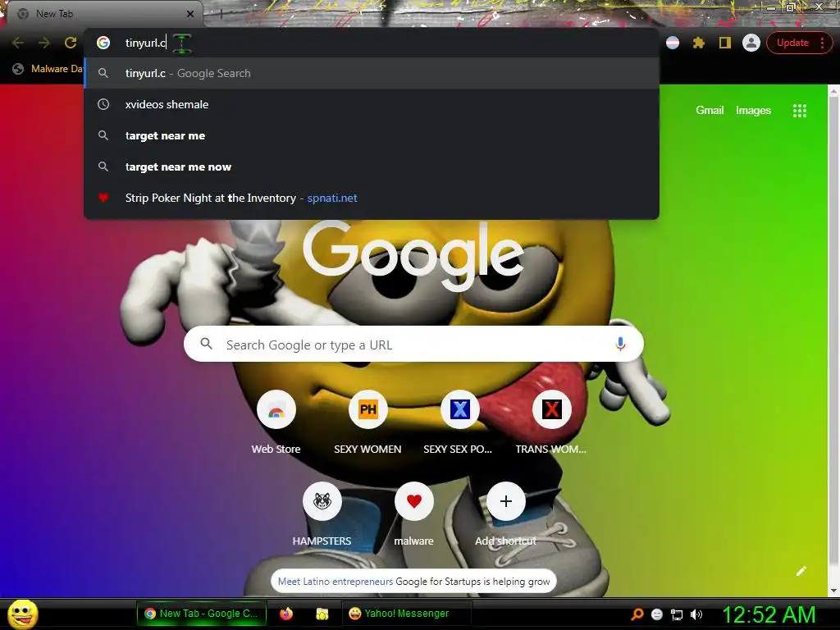Switch to 'New Tab - Google C...' taskbar item

click(x=202, y=614)
